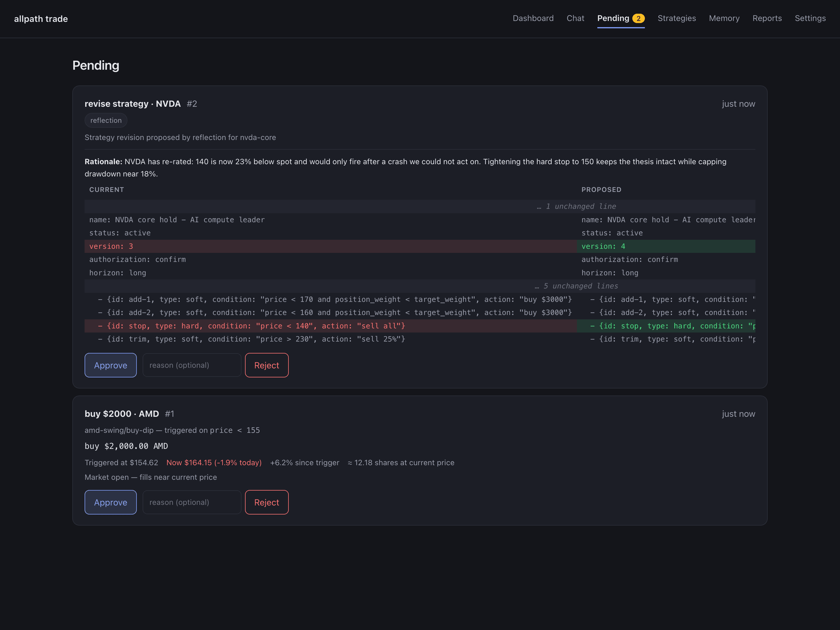Click current 'status: active' line
Viewport: 840px width, 630px height.
pyautogui.click(x=331, y=233)
